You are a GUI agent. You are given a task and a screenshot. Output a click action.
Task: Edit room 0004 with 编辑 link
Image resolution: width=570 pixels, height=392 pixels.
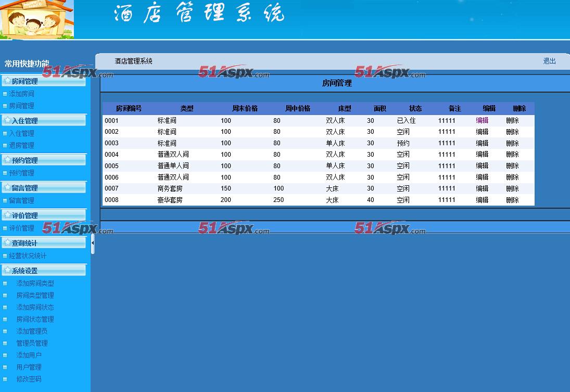tap(482, 155)
